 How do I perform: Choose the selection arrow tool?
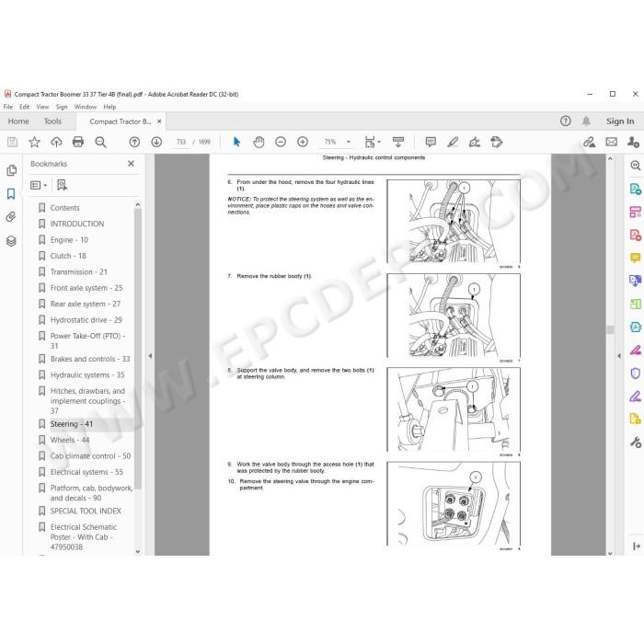(x=236, y=142)
